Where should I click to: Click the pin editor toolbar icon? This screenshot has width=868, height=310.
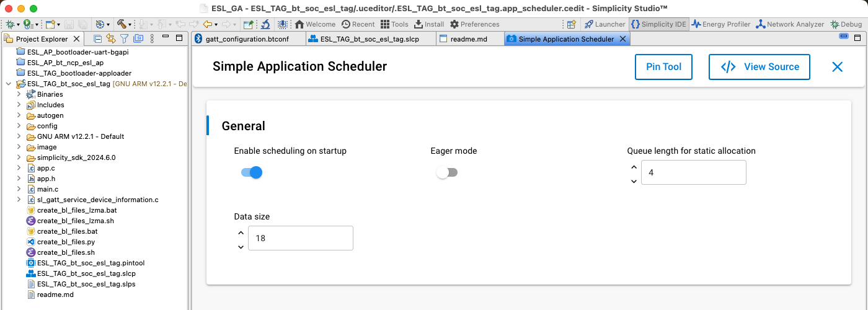249,24
